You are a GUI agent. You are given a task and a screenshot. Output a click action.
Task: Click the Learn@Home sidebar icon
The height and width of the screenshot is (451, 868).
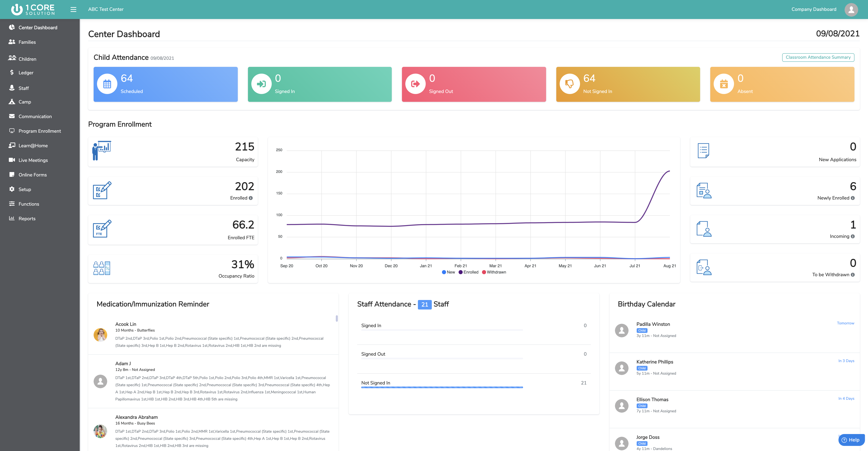(12, 145)
